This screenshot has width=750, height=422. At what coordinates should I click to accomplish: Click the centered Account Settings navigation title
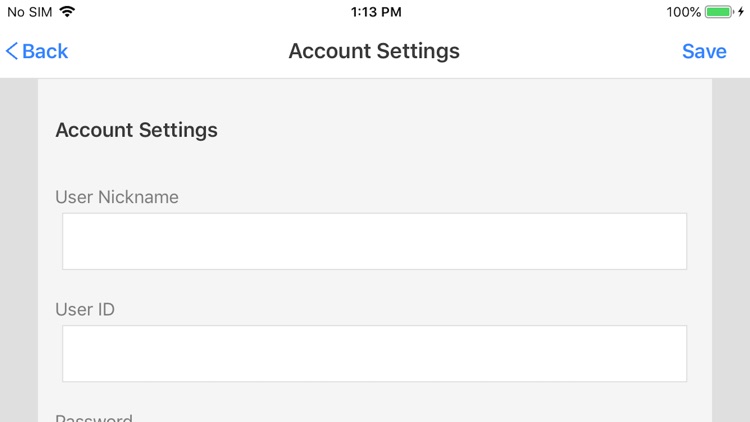click(374, 51)
